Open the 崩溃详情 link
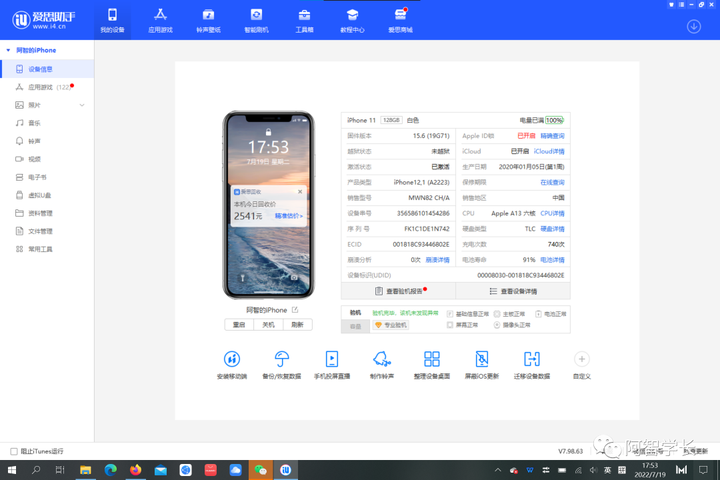The height and width of the screenshot is (480, 720). click(x=437, y=260)
